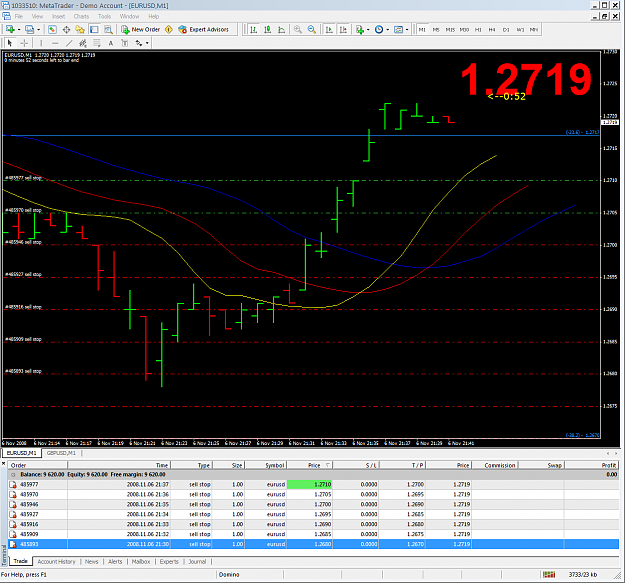Select order 485909 row

313,534
